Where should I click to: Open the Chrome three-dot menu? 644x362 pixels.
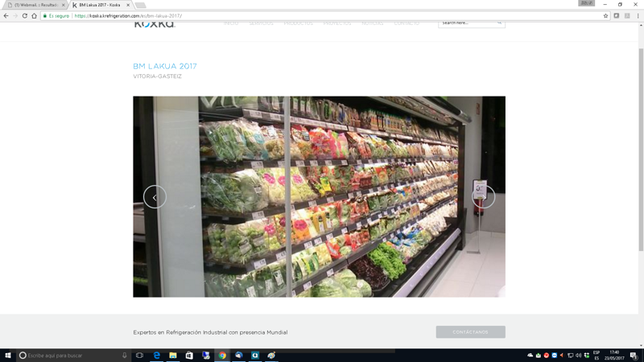(x=638, y=15)
